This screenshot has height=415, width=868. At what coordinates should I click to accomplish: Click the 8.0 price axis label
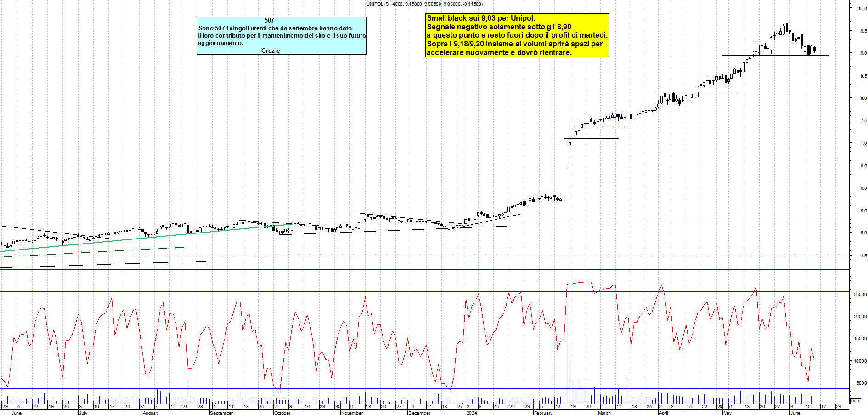(x=863, y=98)
